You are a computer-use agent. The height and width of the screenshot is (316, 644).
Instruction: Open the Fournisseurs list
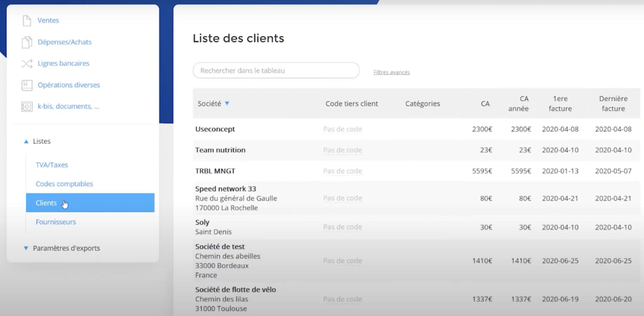pyautogui.click(x=56, y=222)
